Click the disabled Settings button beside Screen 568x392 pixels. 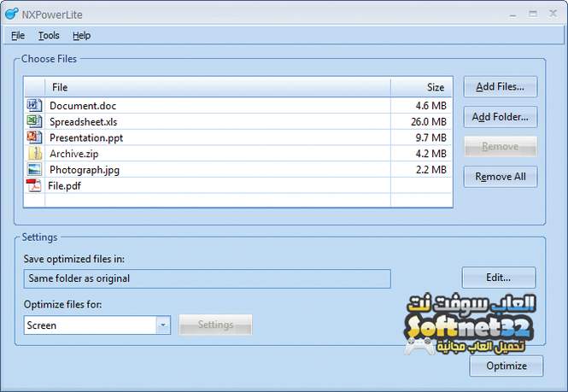pyautogui.click(x=215, y=325)
